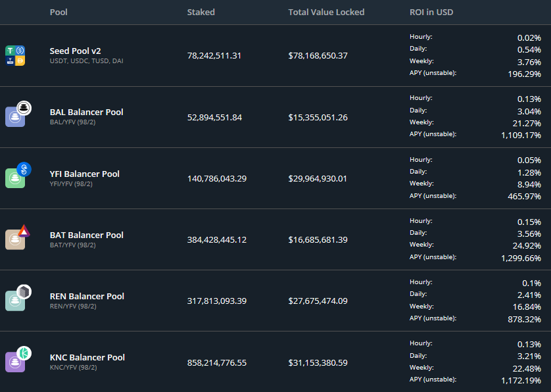Click the Seed Pool v2 stablecoin icon
Screen dimensions: 551x392
tap(15, 56)
